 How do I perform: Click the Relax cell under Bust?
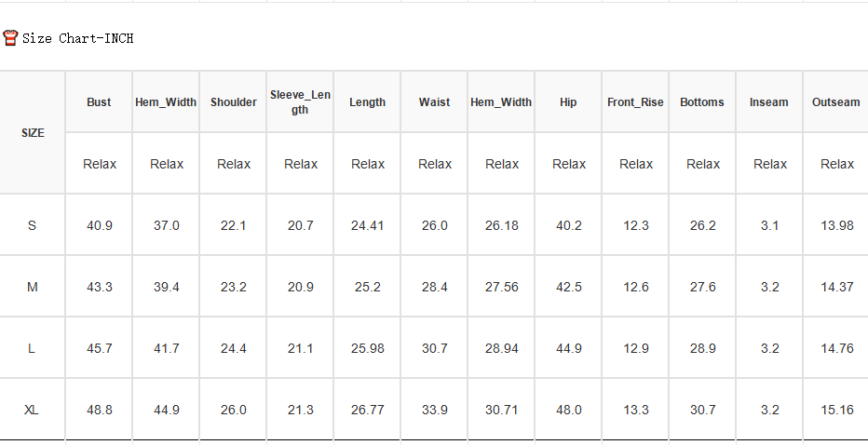[x=100, y=164]
